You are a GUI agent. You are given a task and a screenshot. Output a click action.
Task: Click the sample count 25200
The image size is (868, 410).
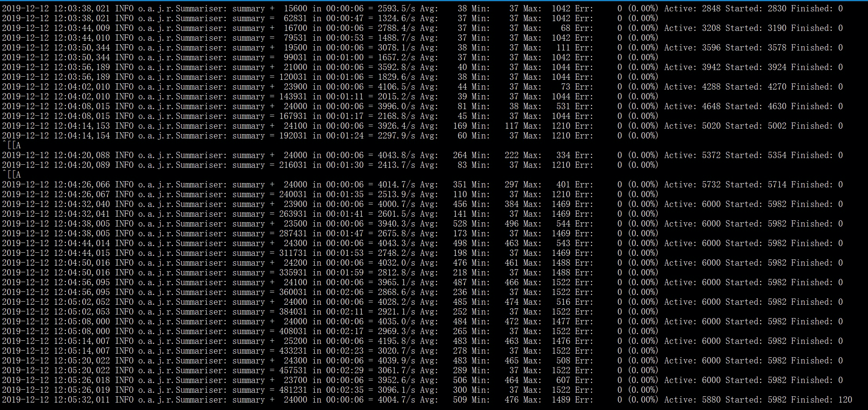(296, 341)
